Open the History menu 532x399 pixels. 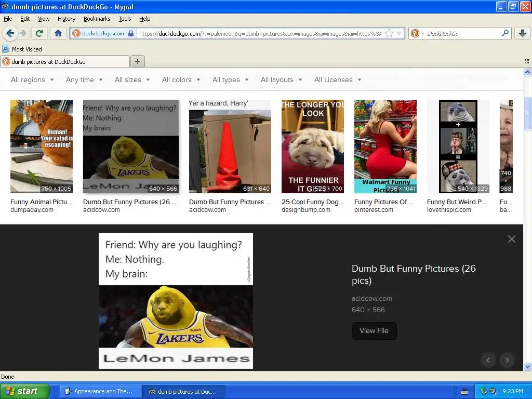[66, 19]
